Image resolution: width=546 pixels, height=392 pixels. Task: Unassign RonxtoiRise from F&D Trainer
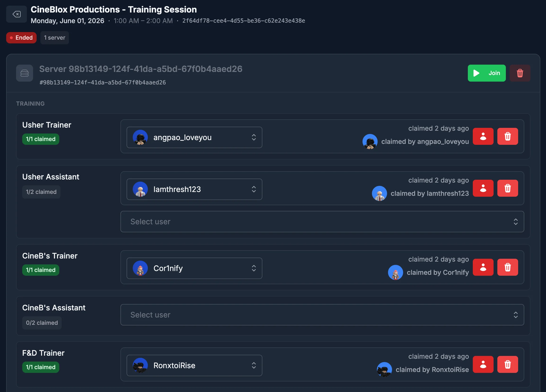pyautogui.click(x=483, y=364)
